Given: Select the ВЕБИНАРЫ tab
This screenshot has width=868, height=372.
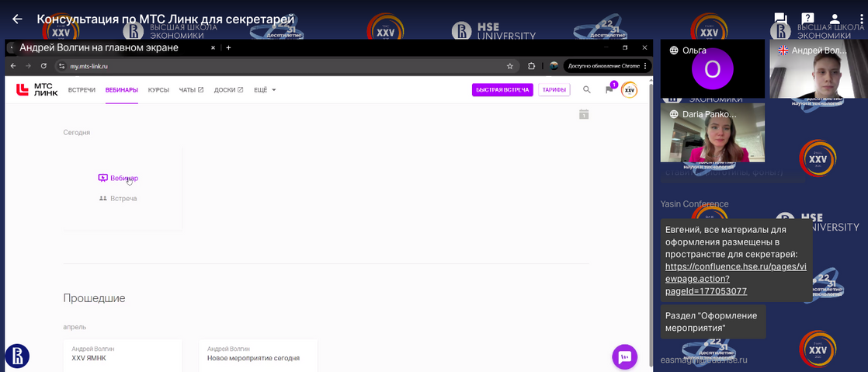Looking at the screenshot, I should [x=122, y=89].
